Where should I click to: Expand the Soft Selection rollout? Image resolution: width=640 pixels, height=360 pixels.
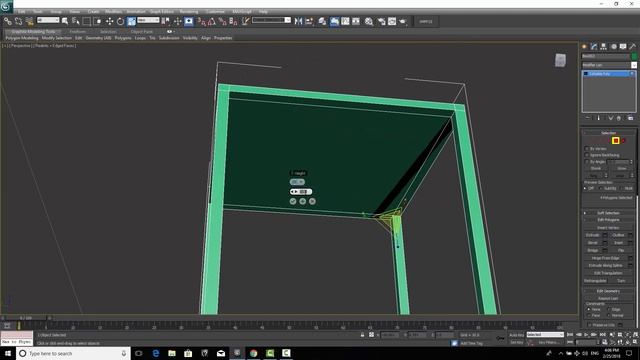[608, 213]
